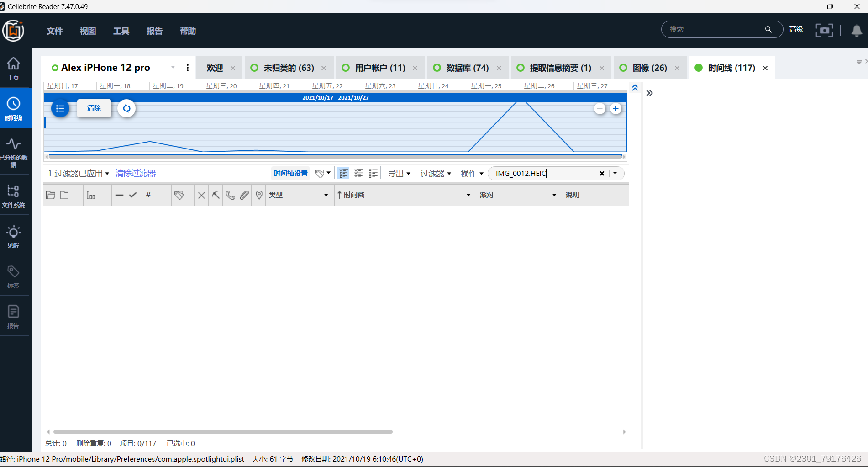The width and height of the screenshot is (868, 467).
Task: Close the Timeline (117) tab
Action: (x=765, y=68)
